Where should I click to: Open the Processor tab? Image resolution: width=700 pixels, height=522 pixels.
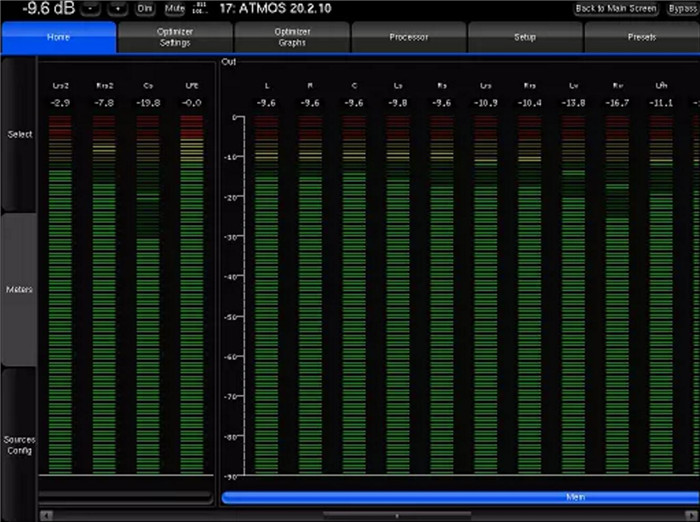408,37
